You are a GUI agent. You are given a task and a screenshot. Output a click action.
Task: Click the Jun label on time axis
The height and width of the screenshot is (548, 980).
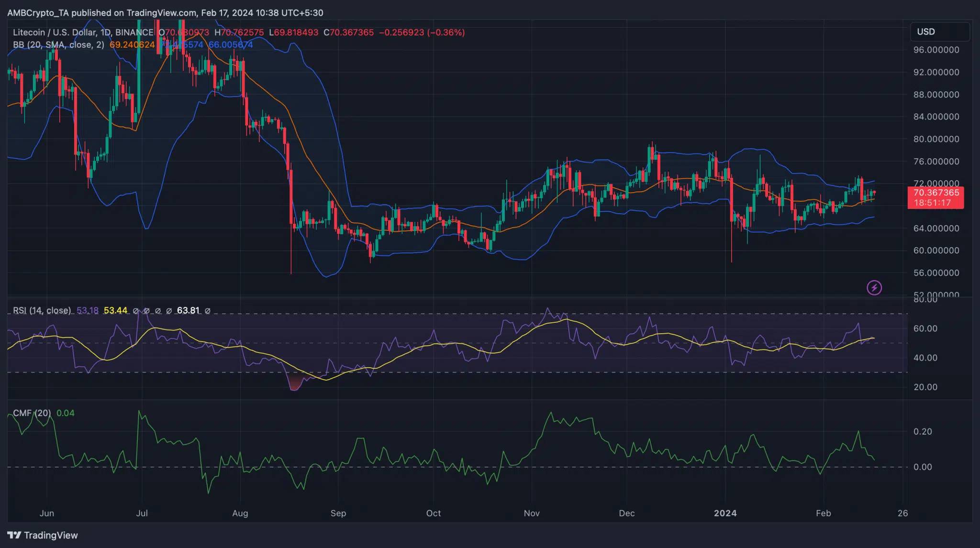click(47, 513)
